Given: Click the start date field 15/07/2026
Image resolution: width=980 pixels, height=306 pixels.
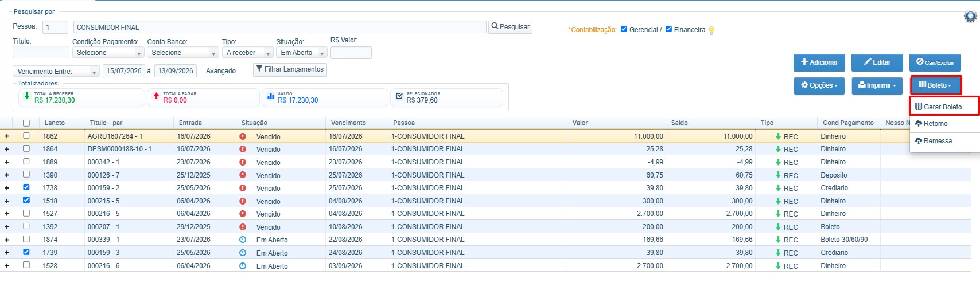Looking at the screenshot, I should click(x=123, y=71).
